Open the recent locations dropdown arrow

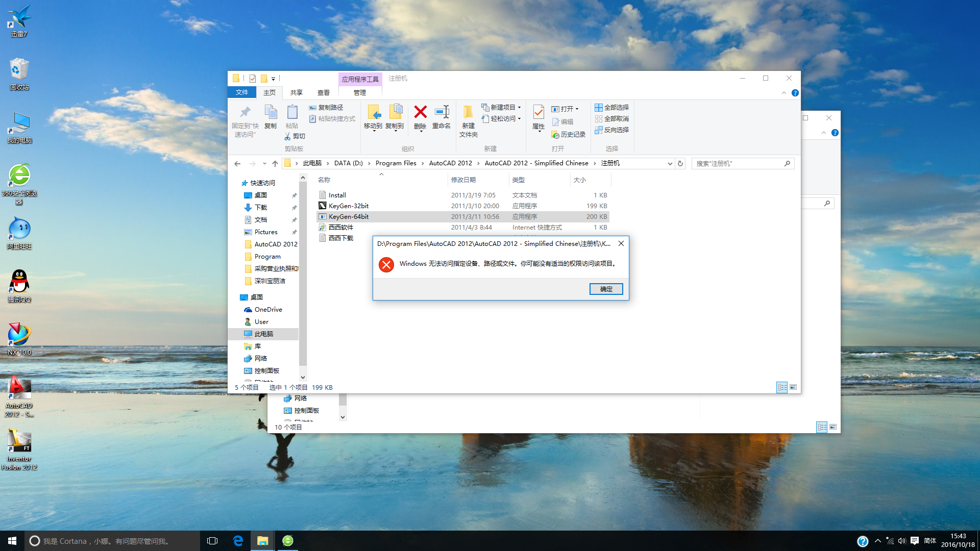(x=264, y=163)
